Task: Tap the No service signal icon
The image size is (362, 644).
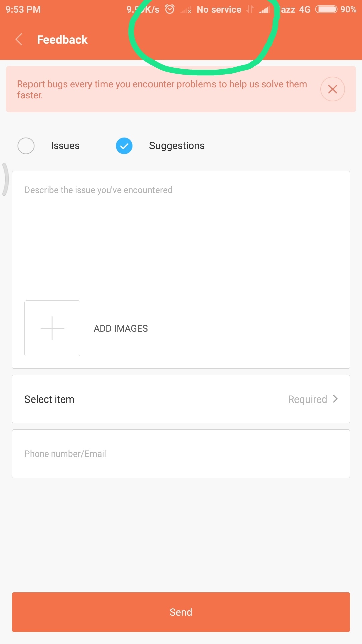Action: tap(186, 10)
